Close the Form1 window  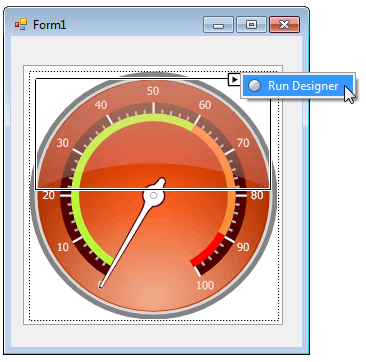point(285,25)
